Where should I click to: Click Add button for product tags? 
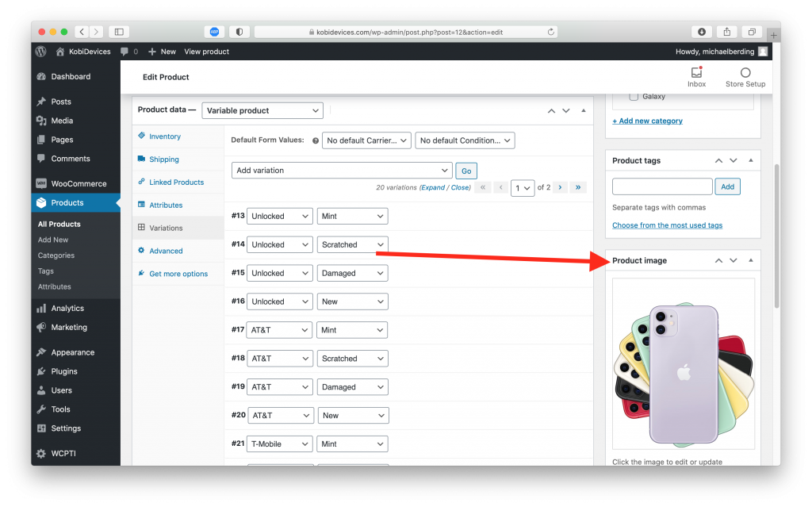point(728,186)
